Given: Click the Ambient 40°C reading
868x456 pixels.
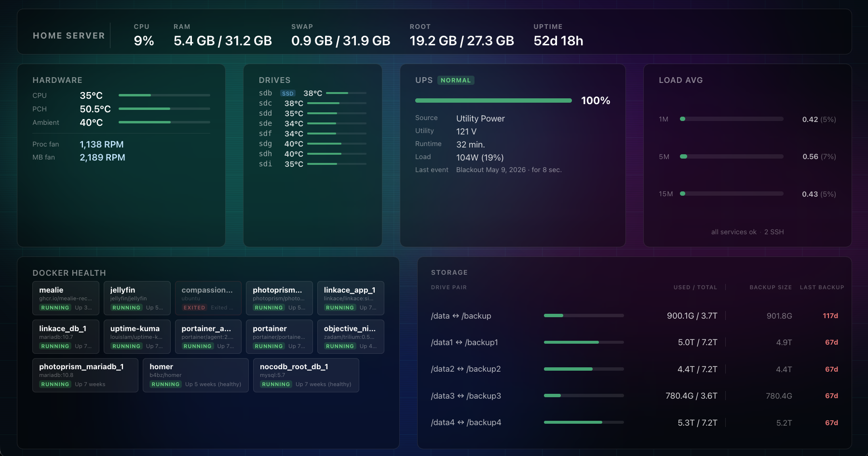Looking at the screenshot, I should coord(91,123).
